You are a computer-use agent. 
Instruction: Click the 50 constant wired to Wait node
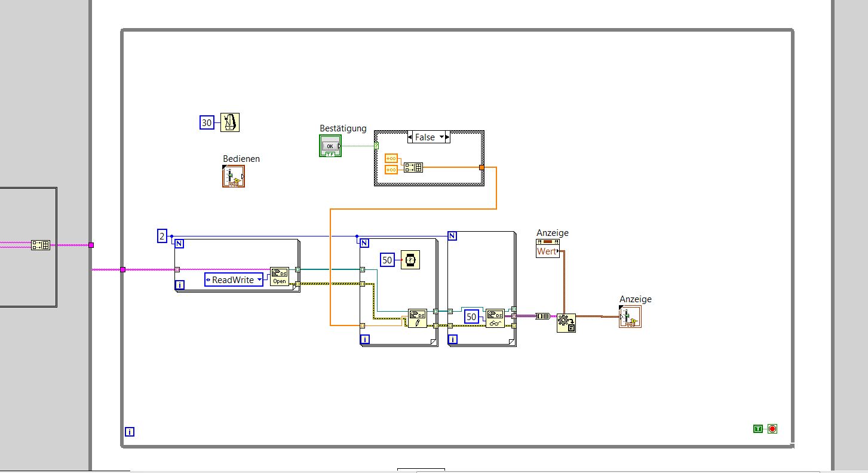pyautogui.click(x=388, y=260)
